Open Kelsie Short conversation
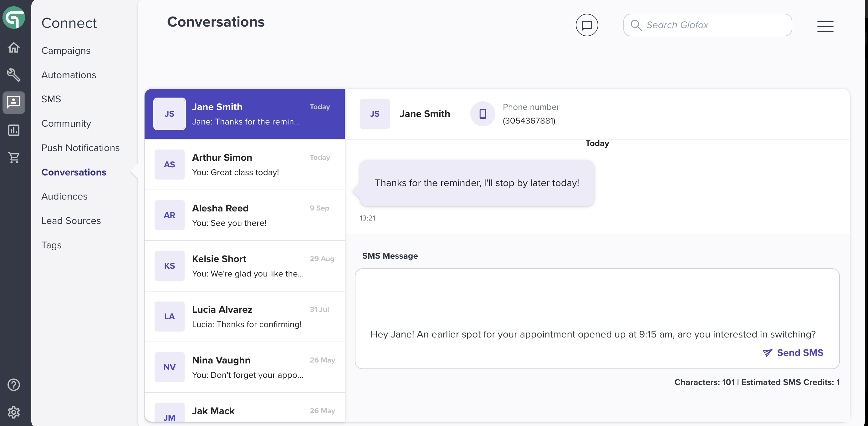The height and width of the screenshot is (426, 868). coord(245,266)
